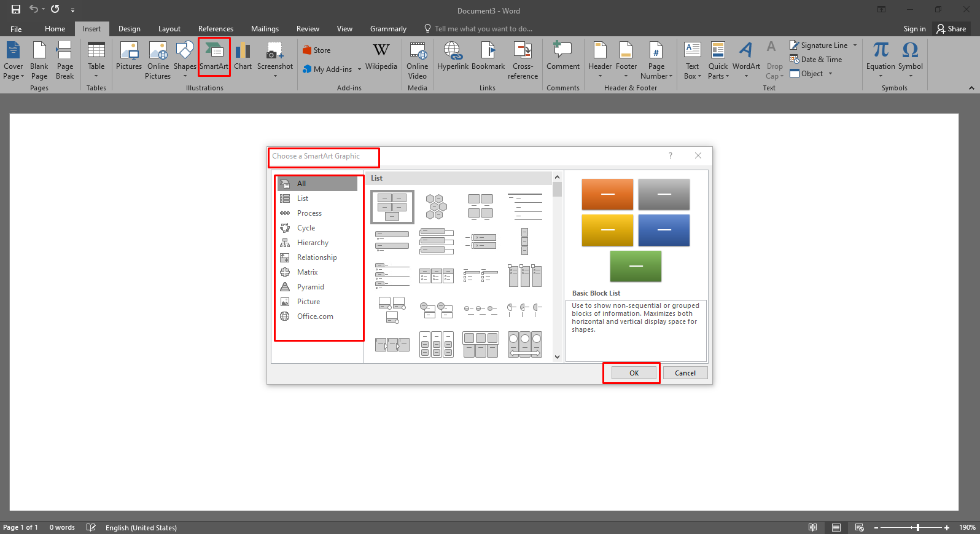Switch to Print Layout view in the status bar
Image resolution: width=980 pixels, height=534 pixels.
(836, 527)
